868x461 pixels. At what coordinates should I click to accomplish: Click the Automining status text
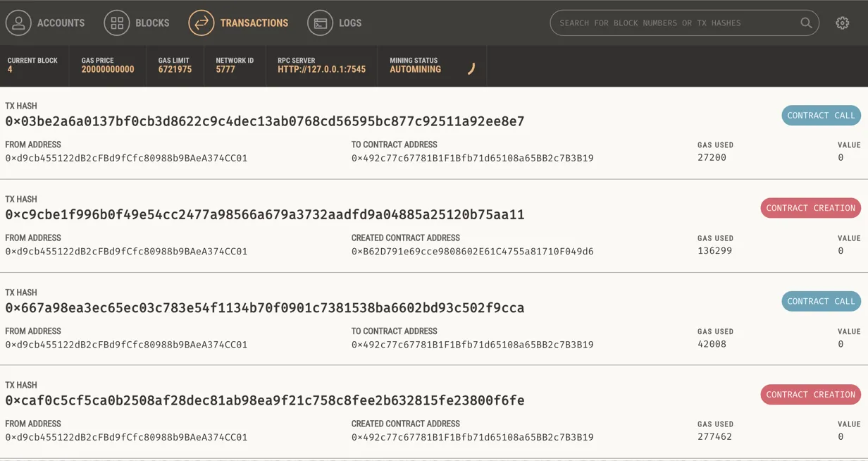coord(415,69)
